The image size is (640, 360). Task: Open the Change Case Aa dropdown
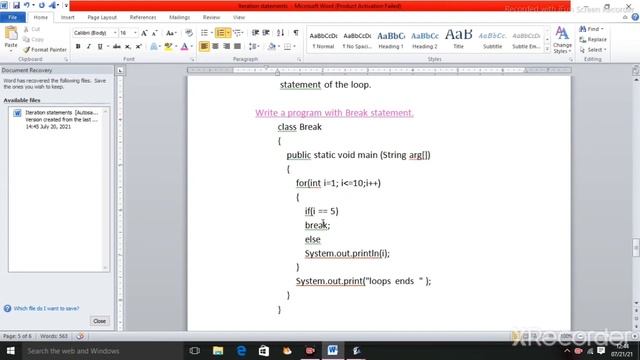point(171,33)
